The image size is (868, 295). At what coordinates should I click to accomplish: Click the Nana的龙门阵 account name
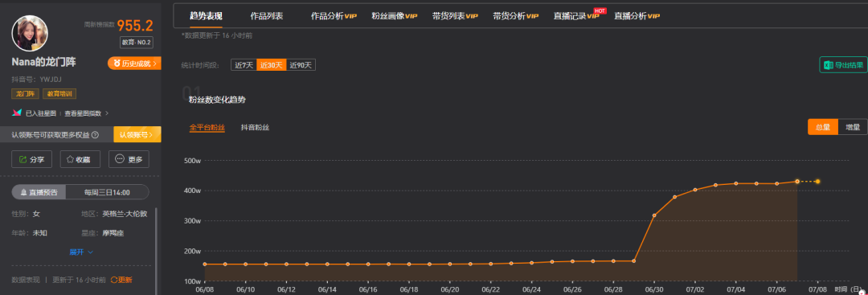[43, 62]
